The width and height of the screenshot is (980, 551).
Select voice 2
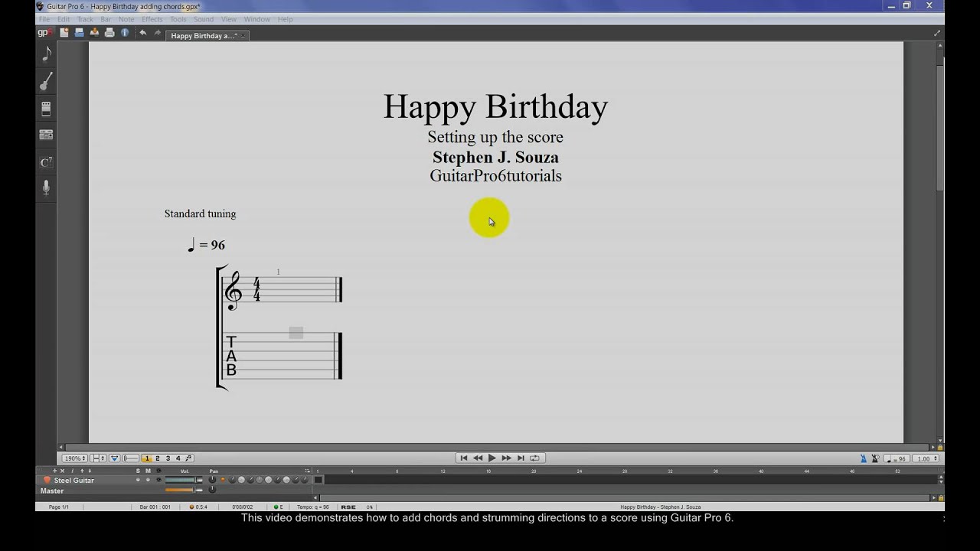click(x=158, y=458)
